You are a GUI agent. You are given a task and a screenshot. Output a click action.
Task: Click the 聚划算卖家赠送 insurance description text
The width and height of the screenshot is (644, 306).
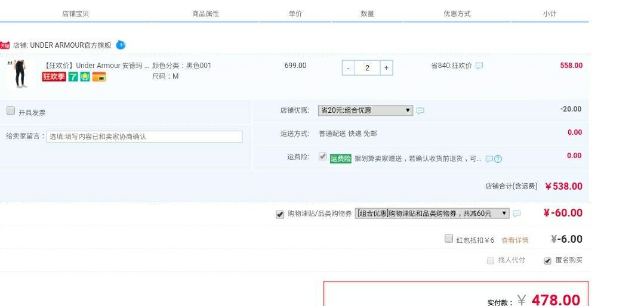(418, 159)
